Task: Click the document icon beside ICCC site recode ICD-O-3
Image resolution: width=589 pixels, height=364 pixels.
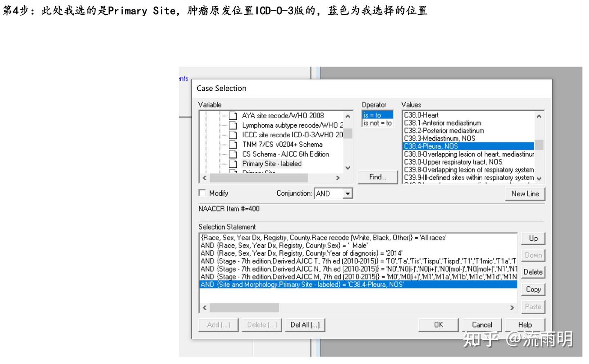Action: click(234, 135)
